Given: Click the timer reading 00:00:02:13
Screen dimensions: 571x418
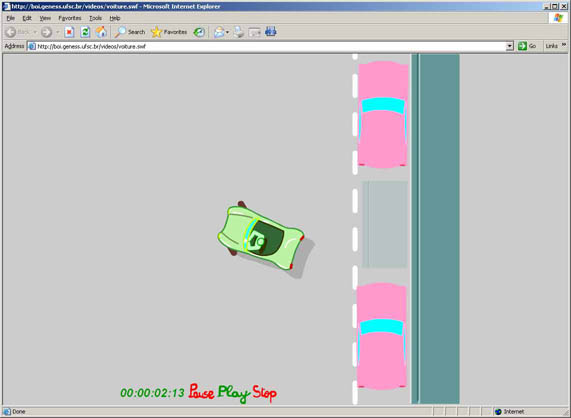Looking at the screenshot, I should click(152, 393).
